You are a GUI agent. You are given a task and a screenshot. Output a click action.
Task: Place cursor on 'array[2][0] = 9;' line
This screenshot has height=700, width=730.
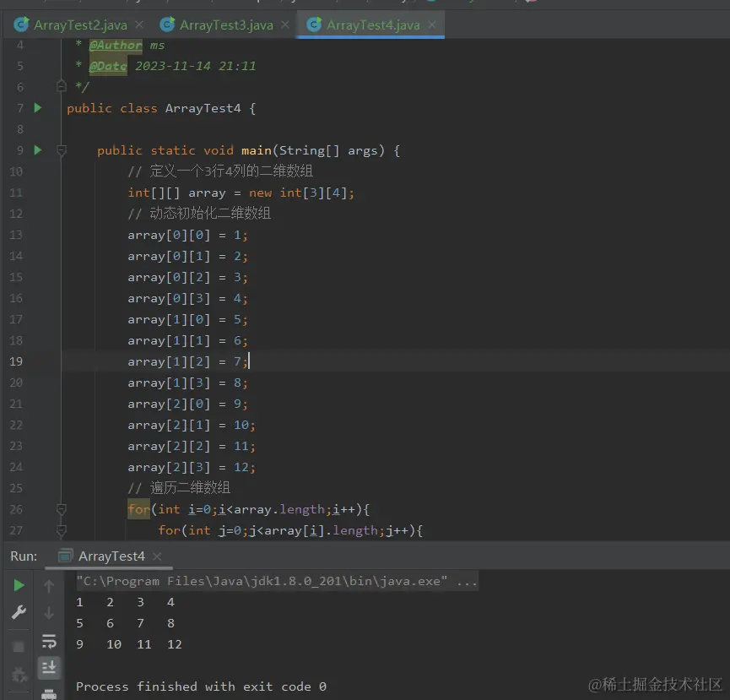point(187,404)
